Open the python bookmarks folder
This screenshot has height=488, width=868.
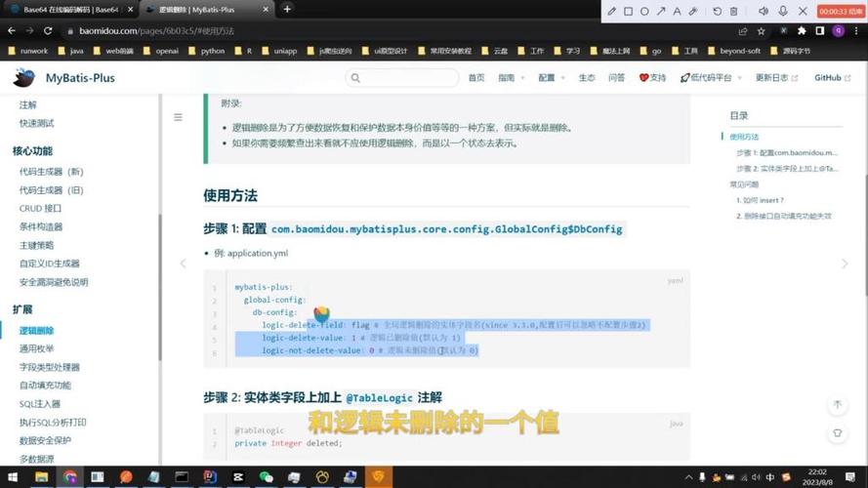[x=207, y=51]
